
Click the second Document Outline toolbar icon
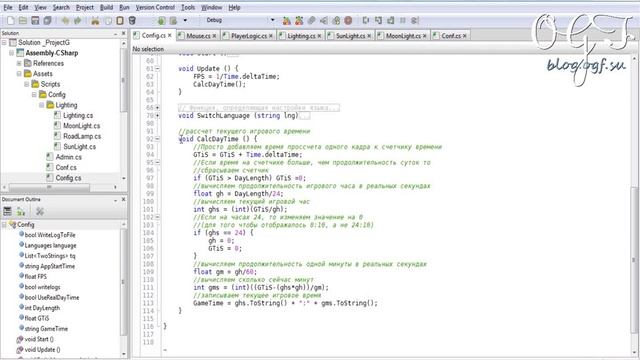pyautogui.click(x=21, y=211)
